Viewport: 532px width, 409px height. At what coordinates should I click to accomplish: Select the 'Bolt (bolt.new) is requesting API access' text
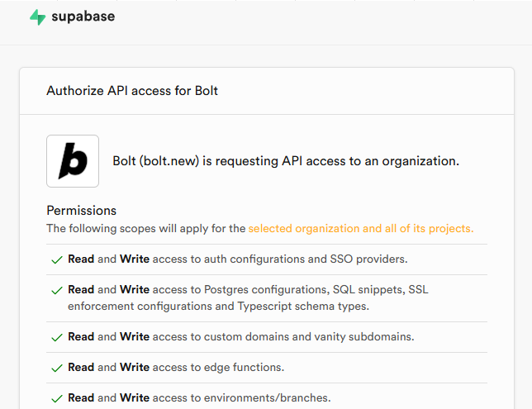285,161
